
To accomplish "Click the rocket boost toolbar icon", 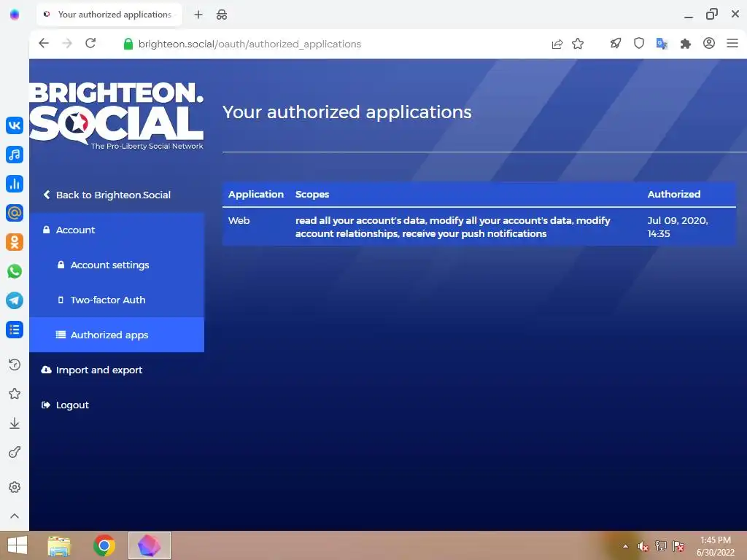I will click(x=616, y=44).
